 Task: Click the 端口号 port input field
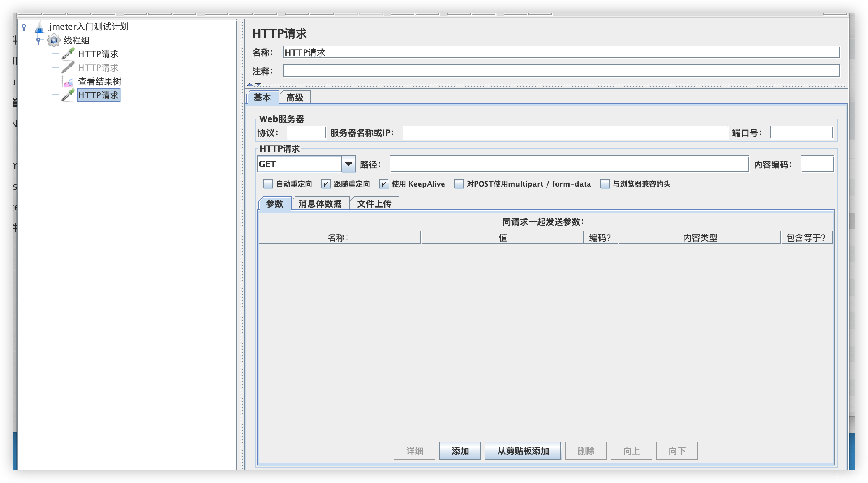point(802,132)
